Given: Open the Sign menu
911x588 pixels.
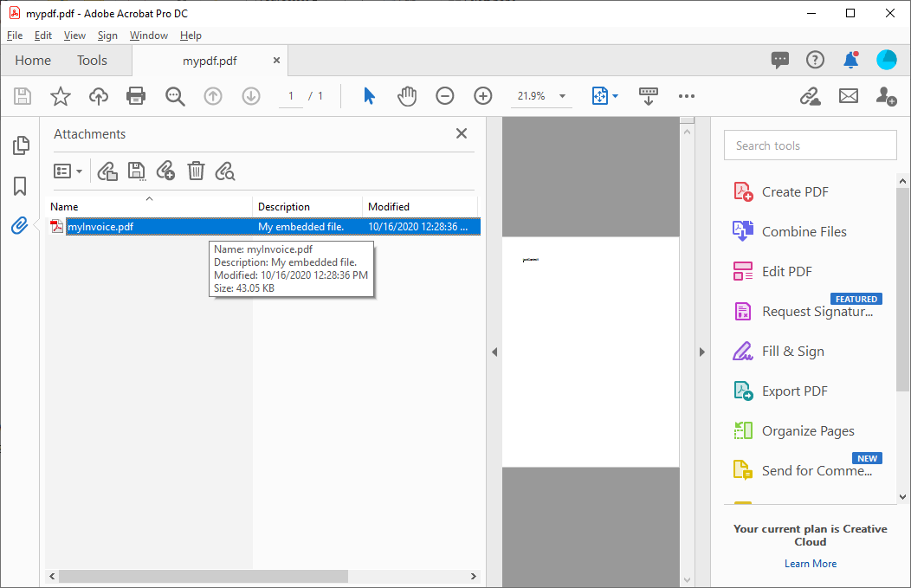Looking at the screenshot, I should click(x=107, y=36).
